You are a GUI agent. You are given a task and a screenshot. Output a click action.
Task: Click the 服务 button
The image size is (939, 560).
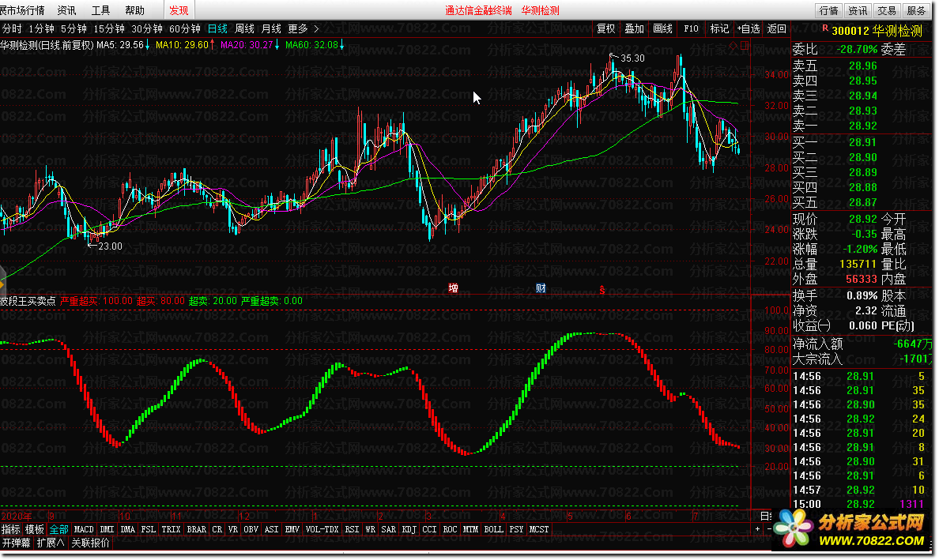[916, 11]
